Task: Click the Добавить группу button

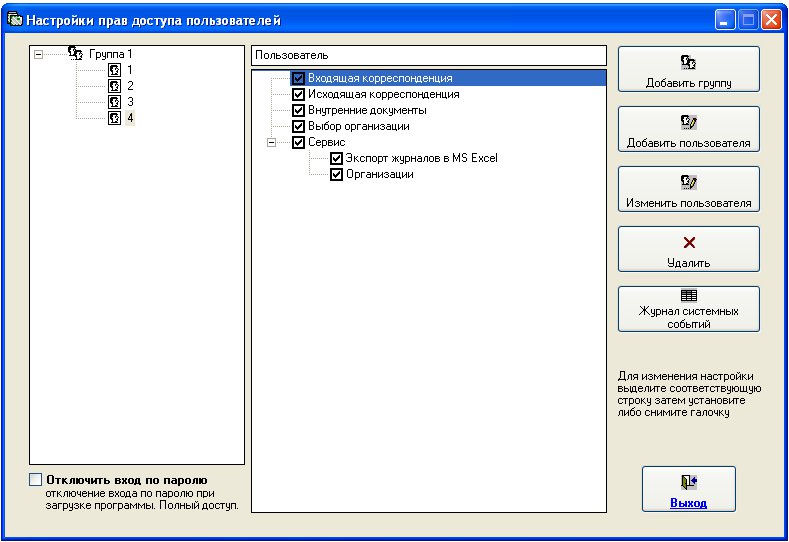Action: tap(688, 69)
